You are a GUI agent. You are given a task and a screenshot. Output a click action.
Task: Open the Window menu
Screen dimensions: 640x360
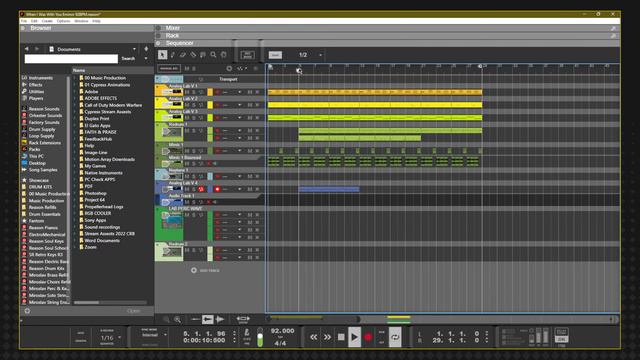81,21
